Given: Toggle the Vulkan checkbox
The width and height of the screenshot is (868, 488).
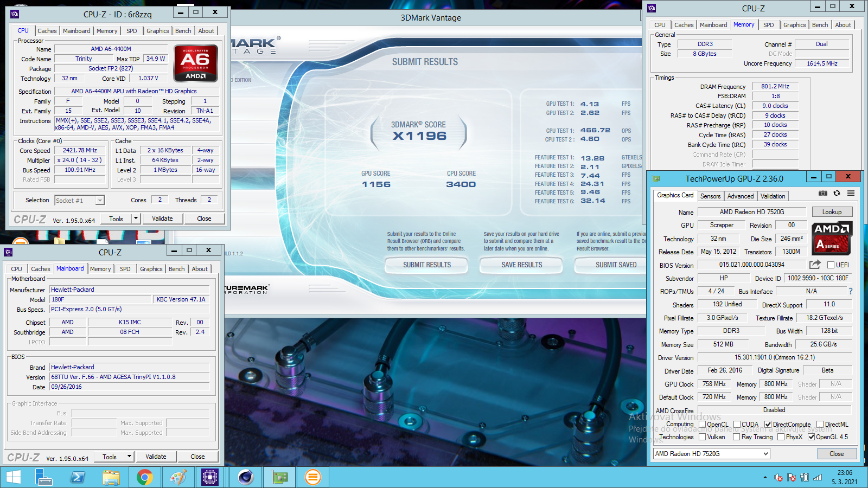Looking at the screenshot, I should [702, 437].
